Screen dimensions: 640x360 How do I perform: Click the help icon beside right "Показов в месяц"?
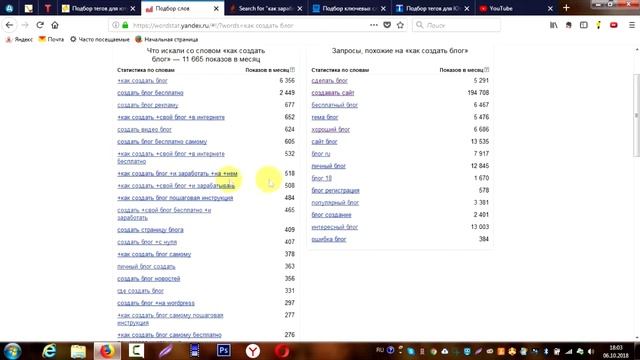point(487,70)
